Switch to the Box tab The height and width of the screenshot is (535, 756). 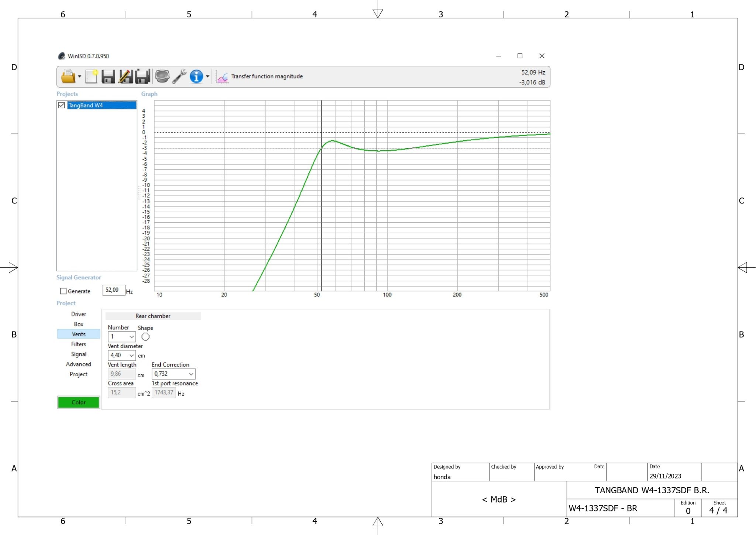[79, 324]
